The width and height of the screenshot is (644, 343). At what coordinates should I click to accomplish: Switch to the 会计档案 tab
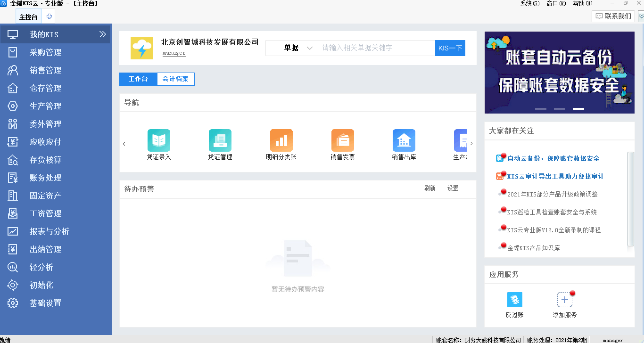[x=175, y=79]
